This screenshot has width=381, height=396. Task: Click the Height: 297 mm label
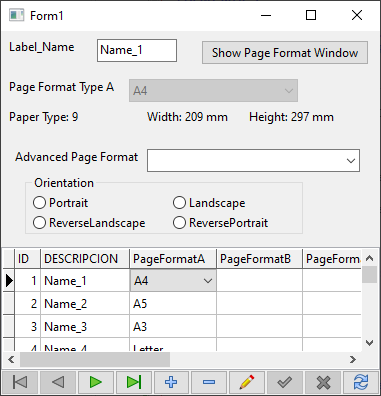(x=291, y=117)
